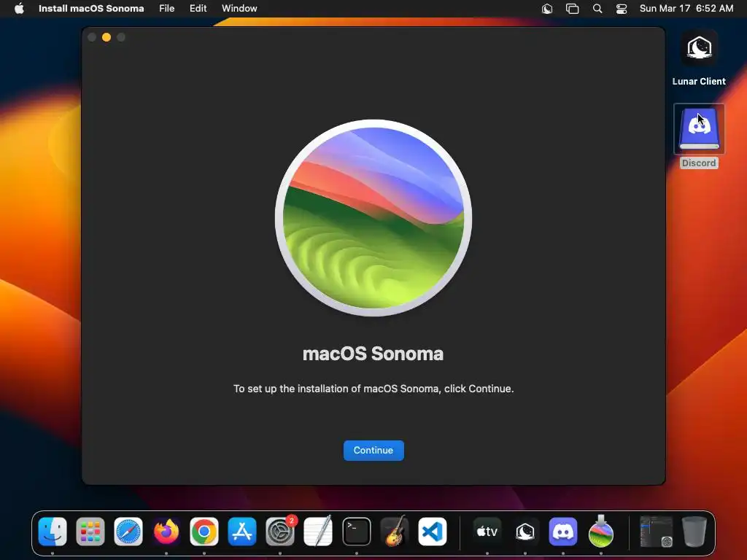Open Finder from the Dock
This screenshot has width=747, height=560.
(x=53, y=532)
